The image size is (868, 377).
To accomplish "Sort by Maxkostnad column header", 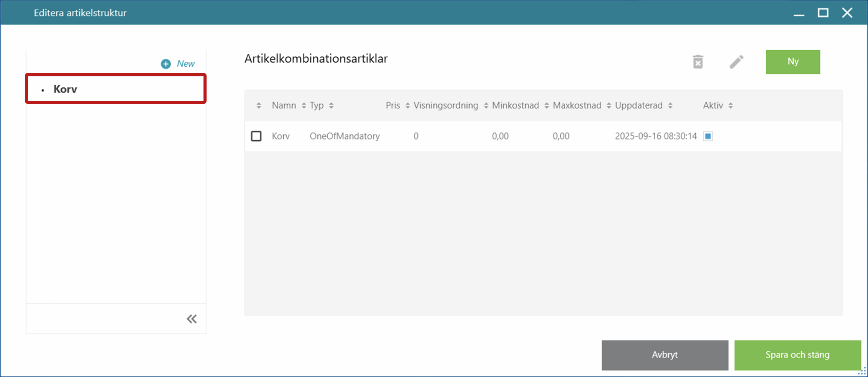I will [x=577, y=105].
